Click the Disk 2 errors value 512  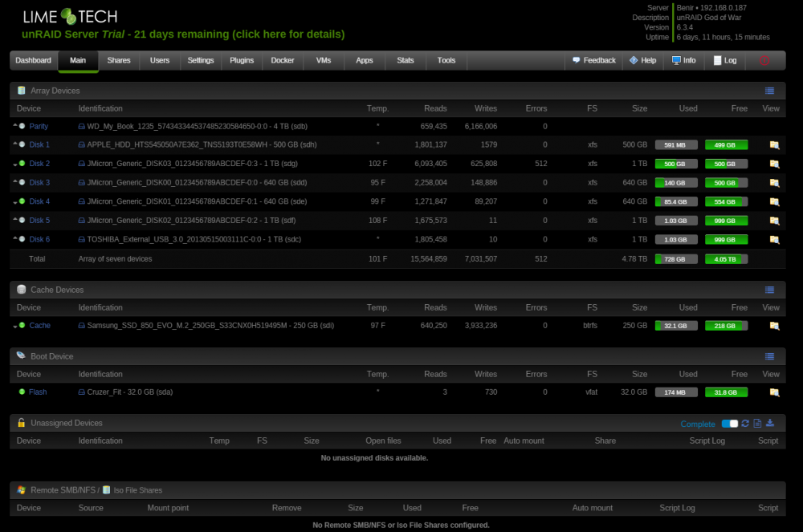(x=540, y=164)
